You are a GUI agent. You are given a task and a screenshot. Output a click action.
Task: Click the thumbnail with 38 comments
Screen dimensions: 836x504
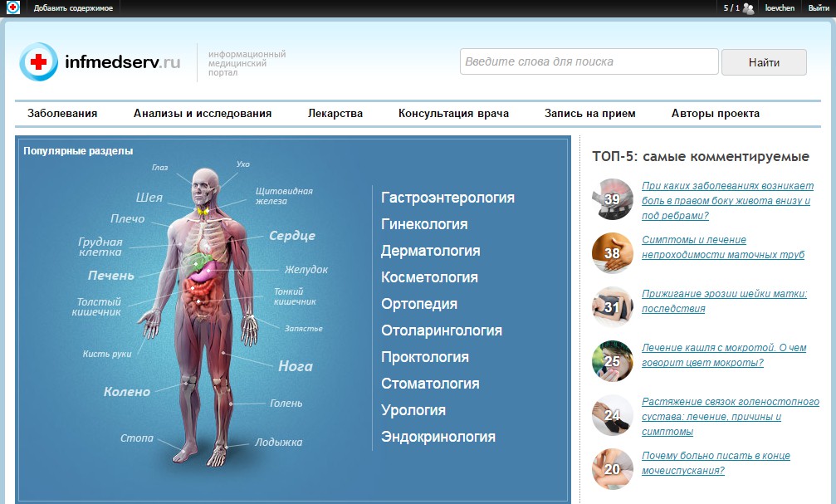(612, 252)
